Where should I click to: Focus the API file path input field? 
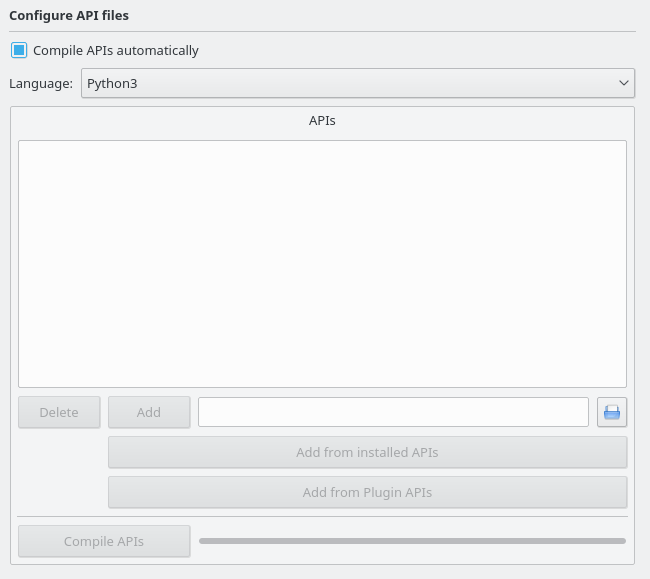click(393, 412)
